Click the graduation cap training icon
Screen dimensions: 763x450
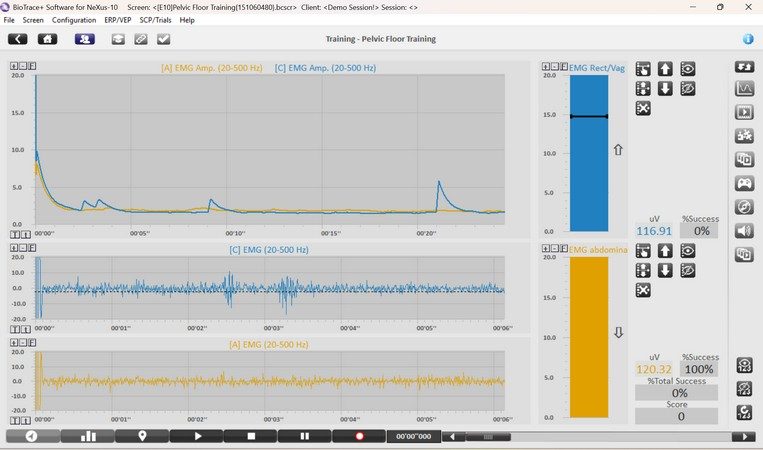(118, 39)
